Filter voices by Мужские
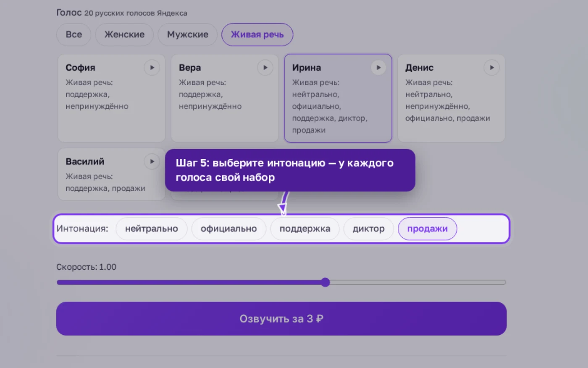The image size is (588, 368). click(x=188, y=34)
